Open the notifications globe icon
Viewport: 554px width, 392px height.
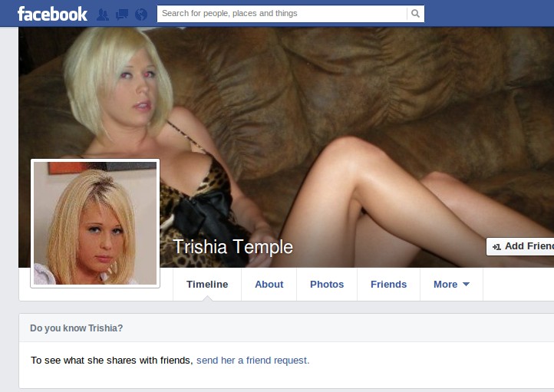[141, 15]
